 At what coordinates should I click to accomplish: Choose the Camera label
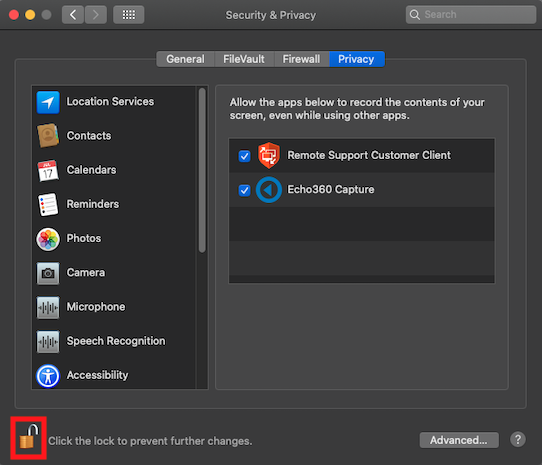(x=86, y=272)
